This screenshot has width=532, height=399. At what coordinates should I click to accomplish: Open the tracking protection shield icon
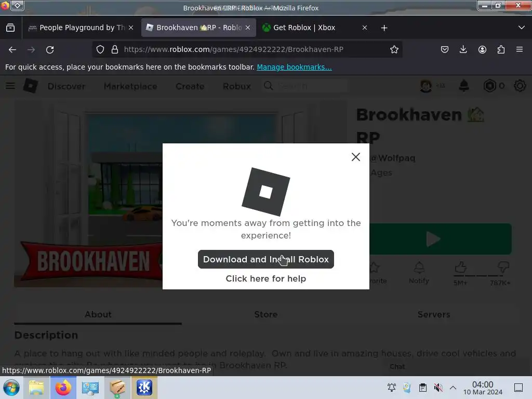[100, 49]
